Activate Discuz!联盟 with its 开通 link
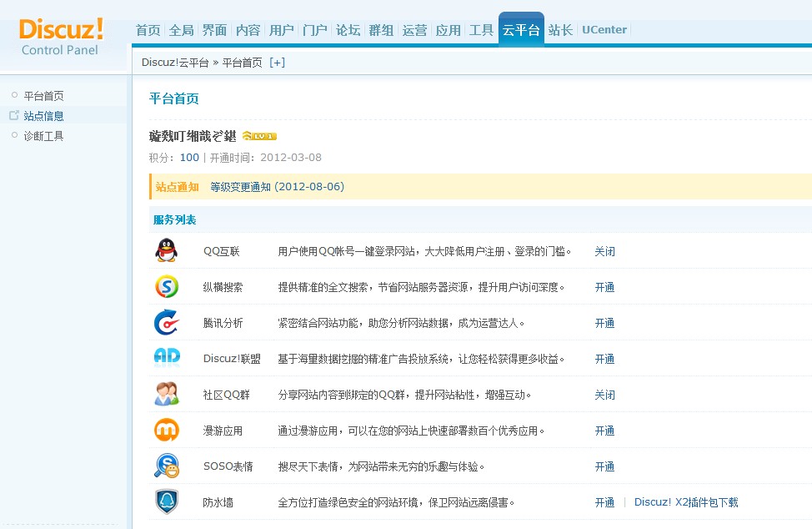 [604, 359]
